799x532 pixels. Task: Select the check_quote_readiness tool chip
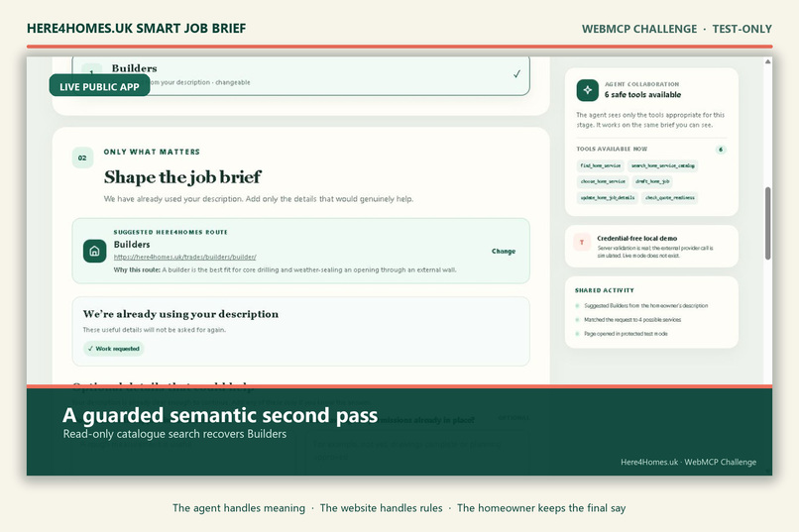click(669, 197)
